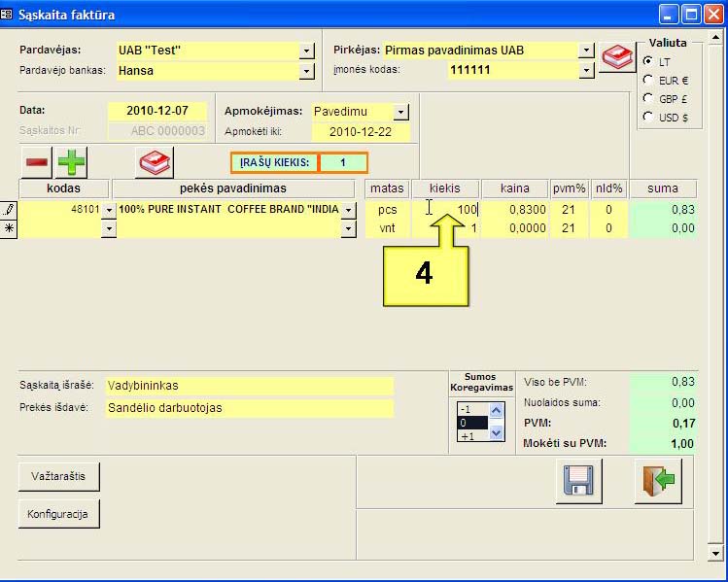Click the kaina cell 0,8300
Viewport: 728px width, 582px height.
click(x=515, y=210)
